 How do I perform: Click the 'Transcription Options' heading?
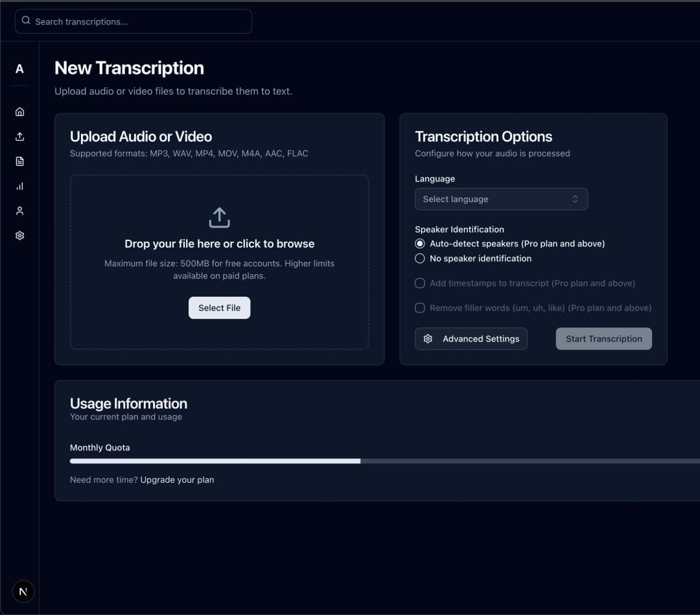coord(483,137)
